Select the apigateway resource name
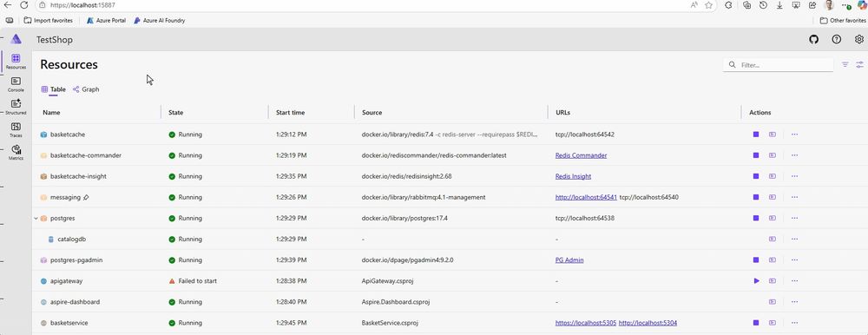 tap(67, 280)
